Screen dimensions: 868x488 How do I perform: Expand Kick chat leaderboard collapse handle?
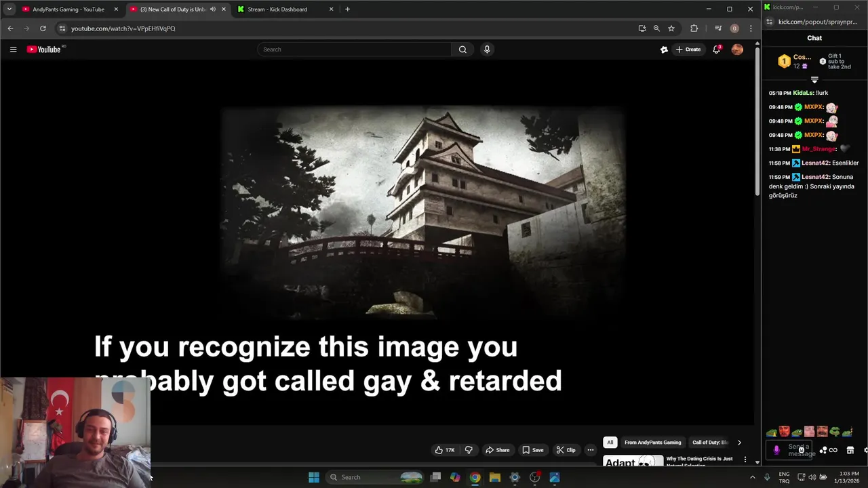[x=814, y=80]
